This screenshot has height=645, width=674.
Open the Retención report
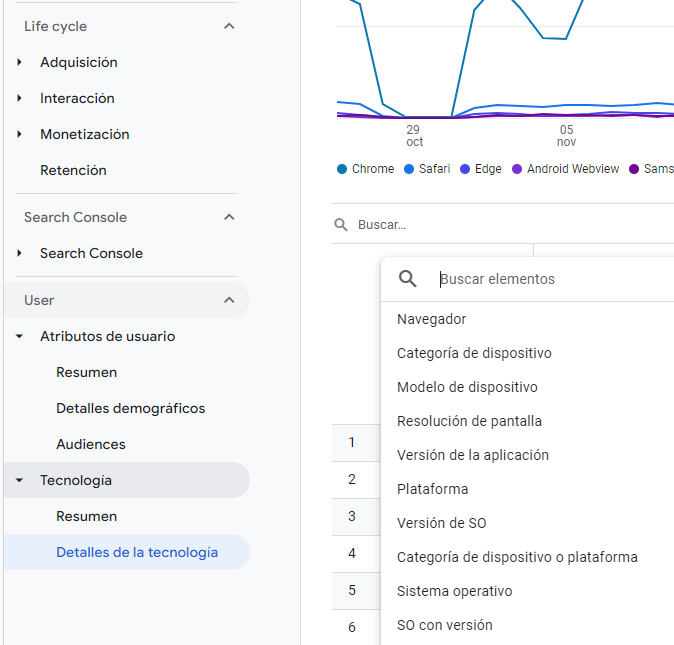point(73,170)
